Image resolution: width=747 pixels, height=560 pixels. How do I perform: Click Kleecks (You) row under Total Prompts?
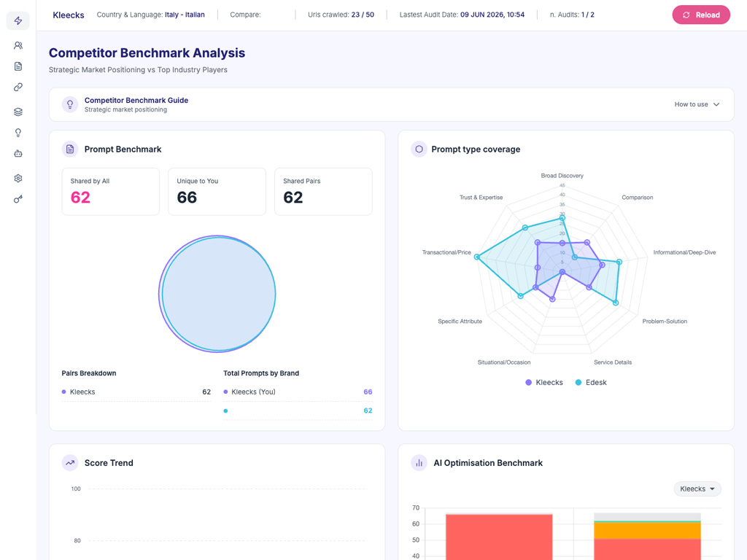tap(298, 392)
